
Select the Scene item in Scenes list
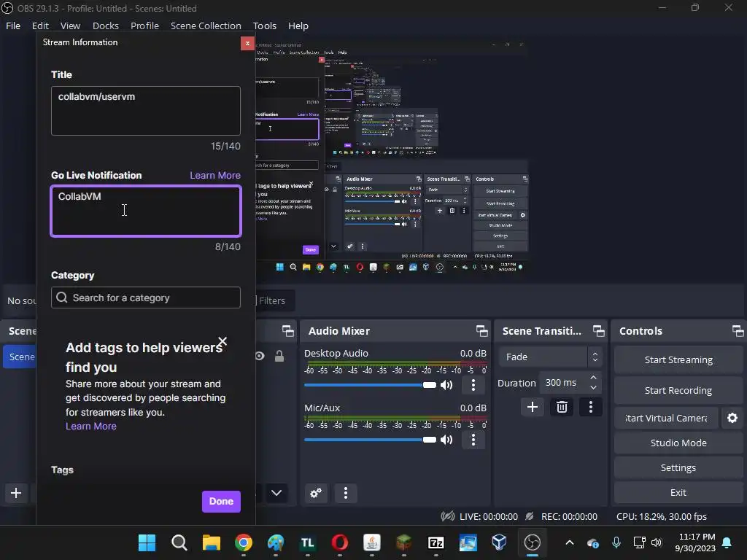(20, 357)
